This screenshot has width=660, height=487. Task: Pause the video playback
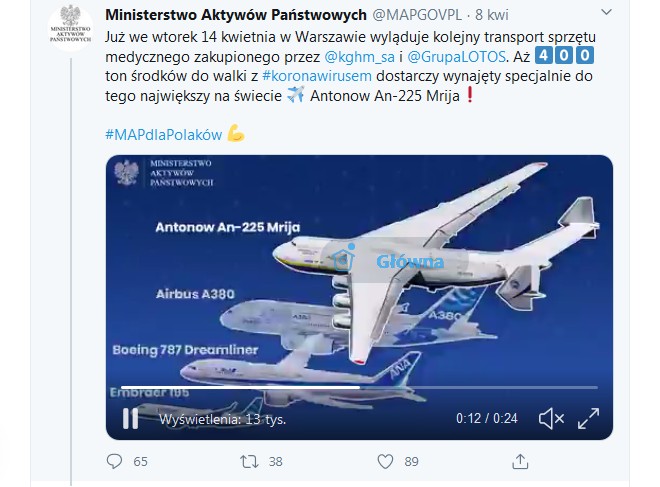pyautogui.click(x=130, y=419)
